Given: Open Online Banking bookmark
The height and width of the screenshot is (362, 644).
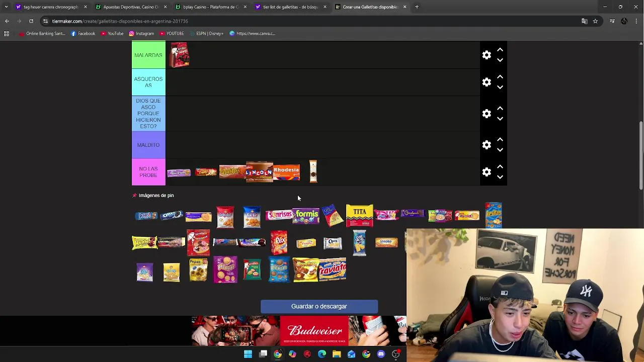Looking at the screenshot, I should pos(42,34).
